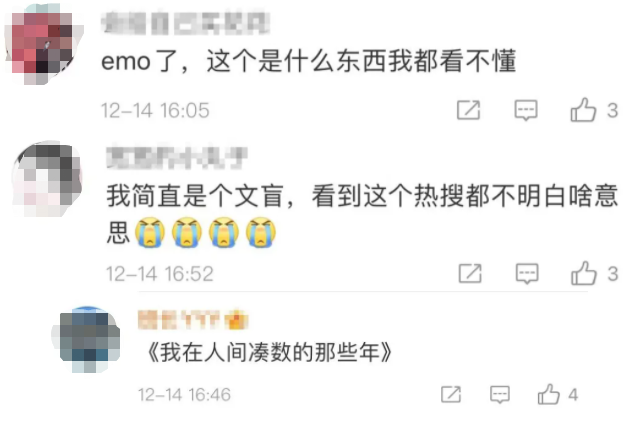Viewport: 638px width, 438px height.
Task: Like the '我在人间凑数的那些年' comment
Action: (x=548, y=394)
